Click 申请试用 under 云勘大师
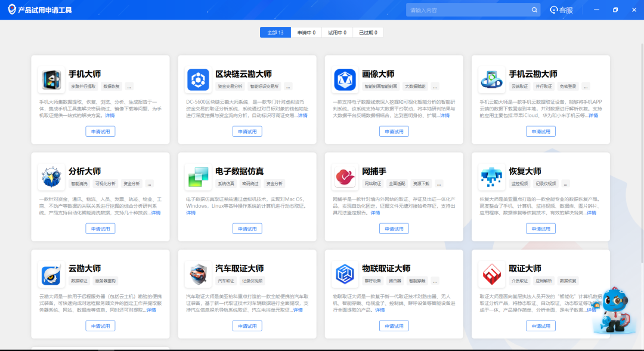 coord(100,326)
